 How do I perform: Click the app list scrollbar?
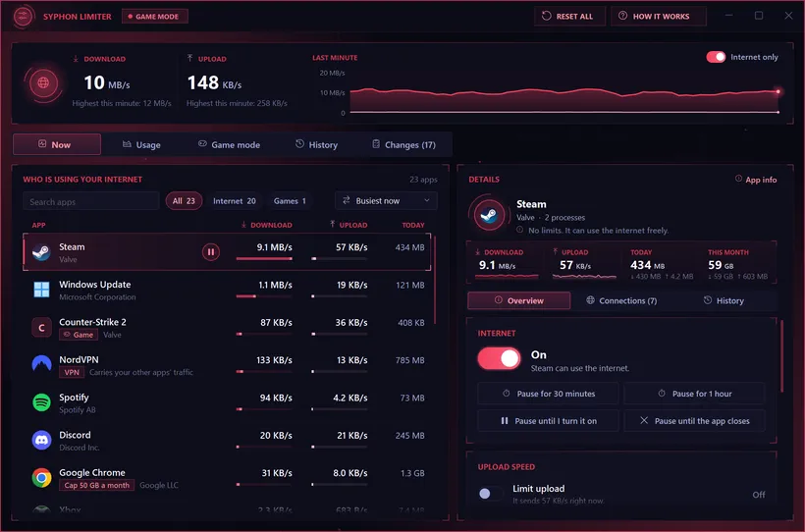tap(435, 280)
